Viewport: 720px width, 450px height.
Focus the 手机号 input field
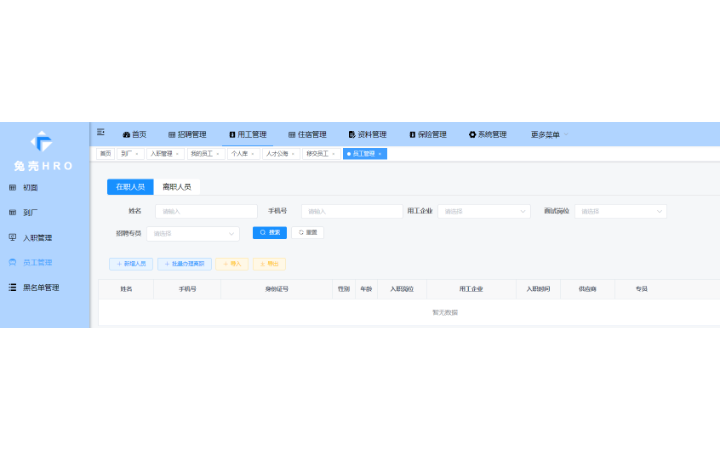[x=352, y=211]
